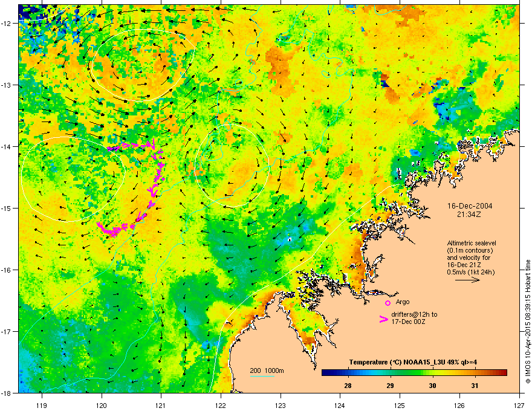Click the latitude axis label '-17'

pos(7,331)
